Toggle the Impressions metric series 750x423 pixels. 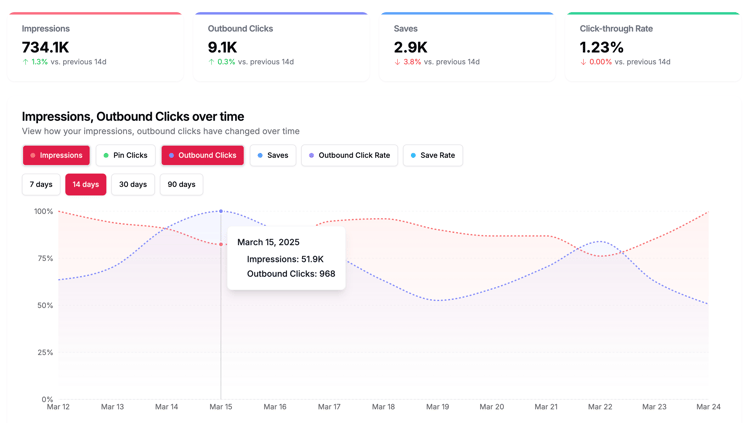point(56,156)
